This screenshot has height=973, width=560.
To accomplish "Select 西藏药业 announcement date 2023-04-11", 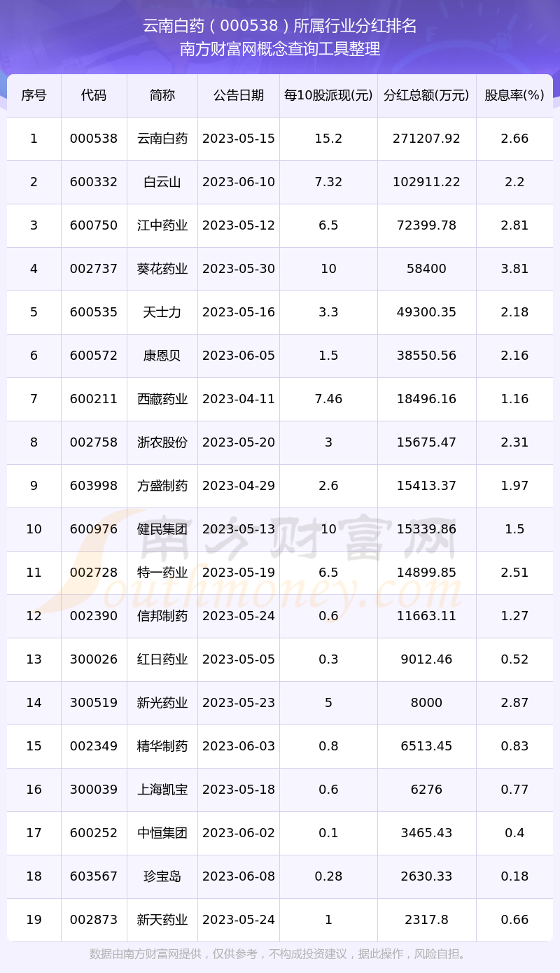I will 239,399.
